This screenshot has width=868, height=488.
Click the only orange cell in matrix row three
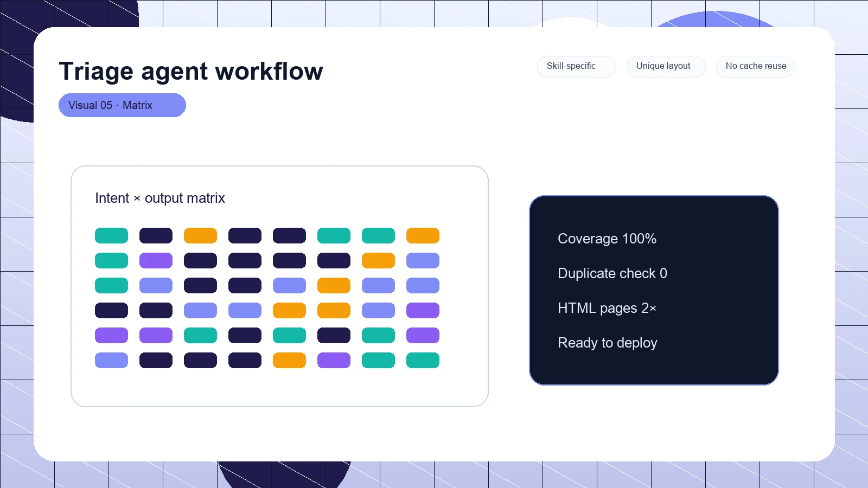(x=334, y=286)
